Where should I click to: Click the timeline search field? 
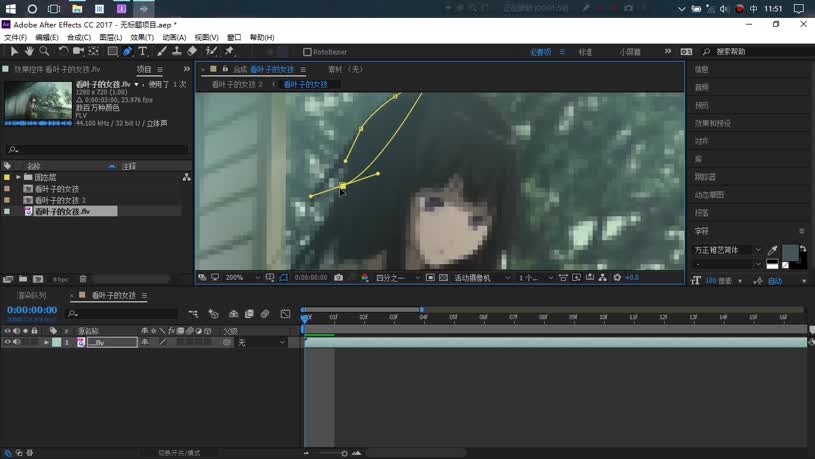(x=122, y=313)
